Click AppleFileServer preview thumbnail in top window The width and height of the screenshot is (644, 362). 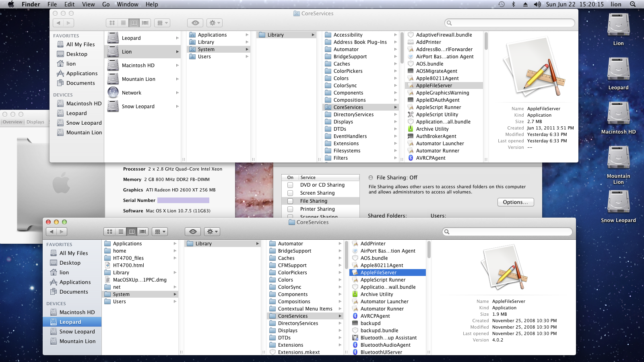click(x=534, y=68)
